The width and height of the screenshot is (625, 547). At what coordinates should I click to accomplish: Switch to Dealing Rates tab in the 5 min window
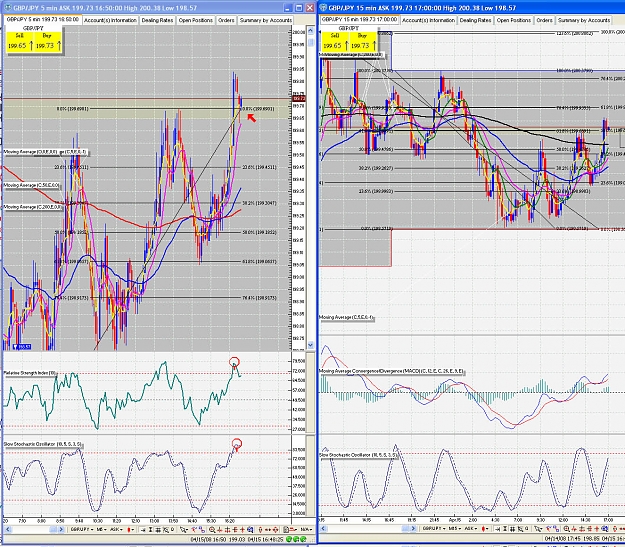(x=157, y=20)
